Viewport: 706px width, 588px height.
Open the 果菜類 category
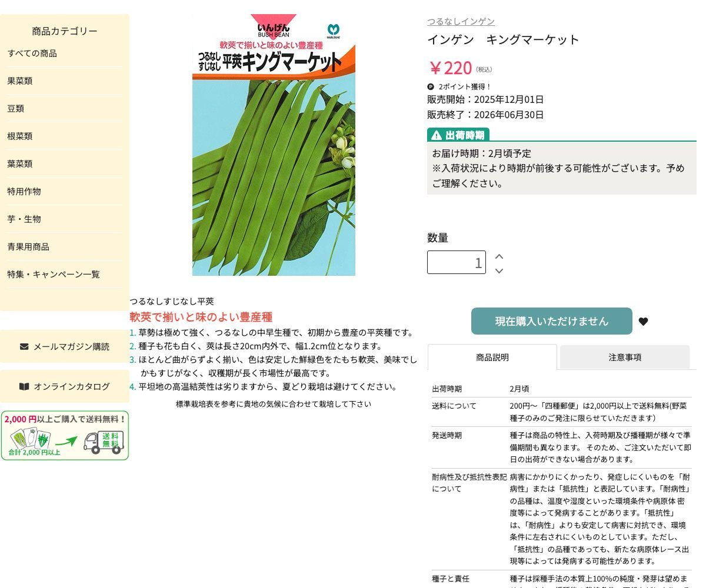click(x=20, y=81)
